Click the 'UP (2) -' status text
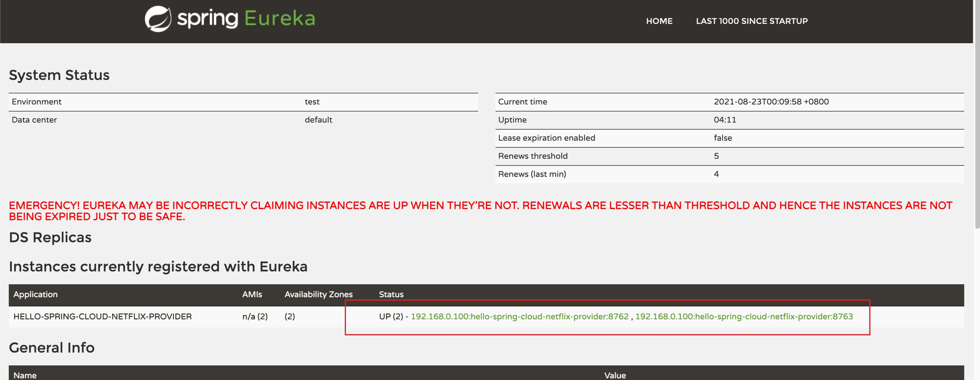 393,317
